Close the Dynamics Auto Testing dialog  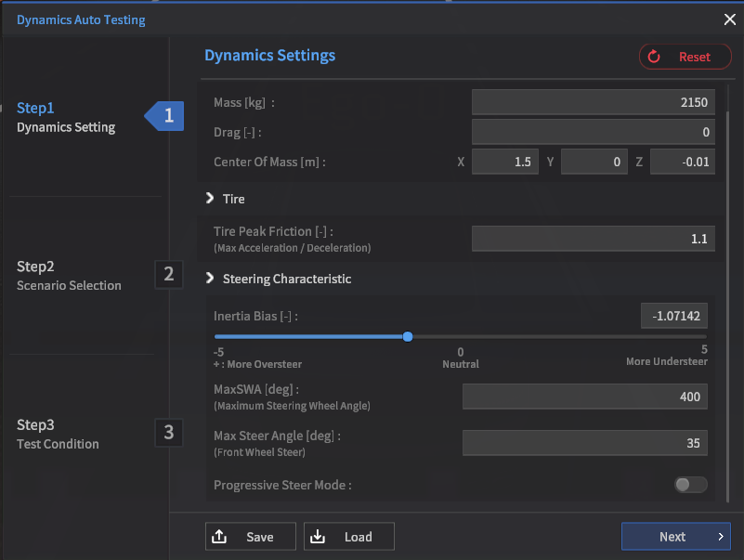[729, 20]
